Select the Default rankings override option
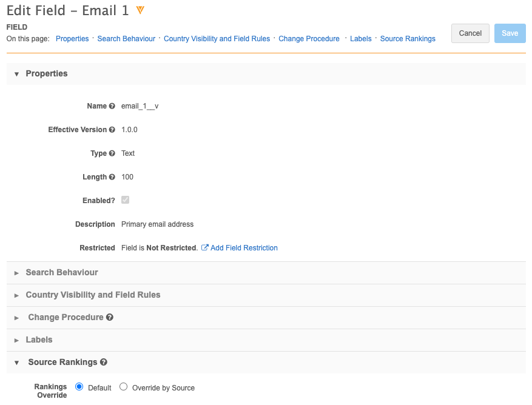The image size is (532, 405). tap(79, 387)
